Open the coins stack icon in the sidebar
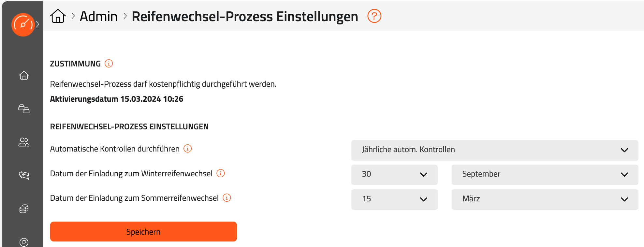This screenshot has height=247, width=644. pyautogui.click(x=24, y=209)
